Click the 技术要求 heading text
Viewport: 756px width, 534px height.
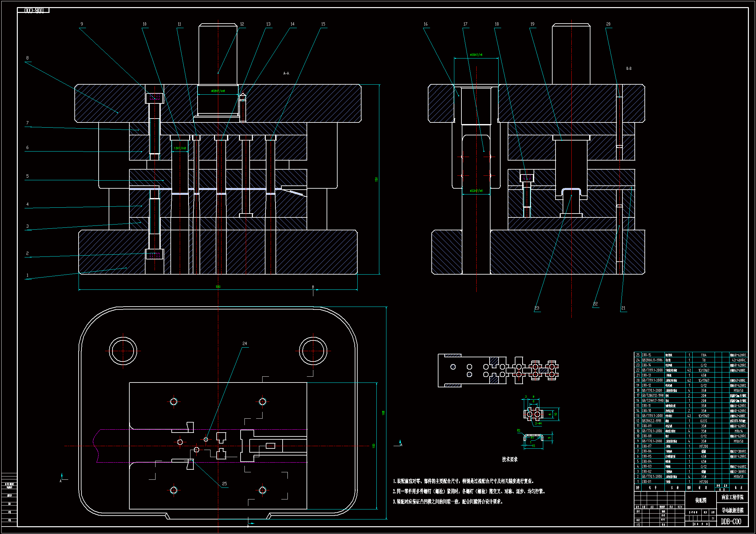[x=509, y=459]
